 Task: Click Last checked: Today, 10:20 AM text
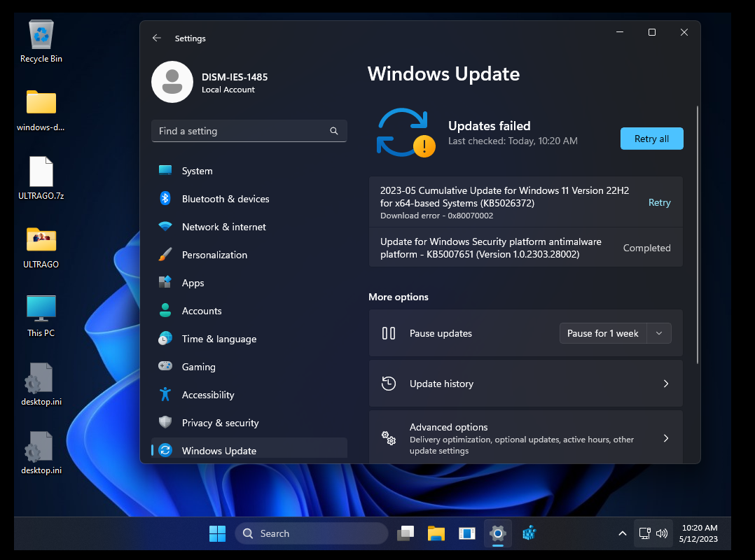coord(513,141)
